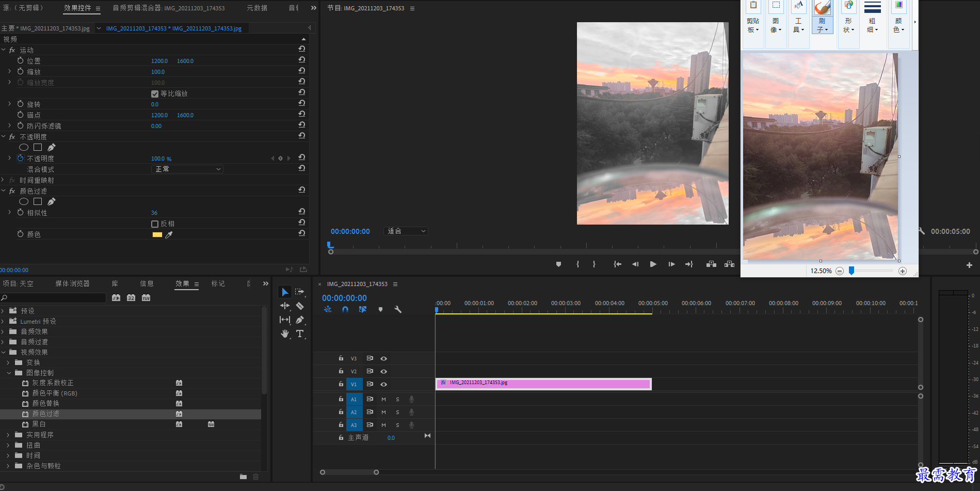Open timeline display settings wrench
Image resolution: width=980 pixels, height=491 pixels.
398,309
